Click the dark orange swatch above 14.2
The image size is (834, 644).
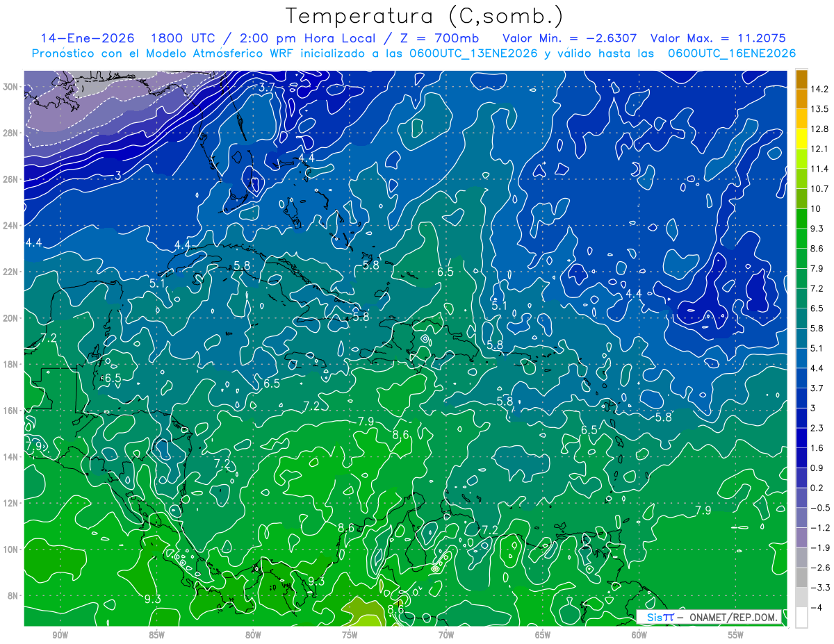click(x=801, y=79)
